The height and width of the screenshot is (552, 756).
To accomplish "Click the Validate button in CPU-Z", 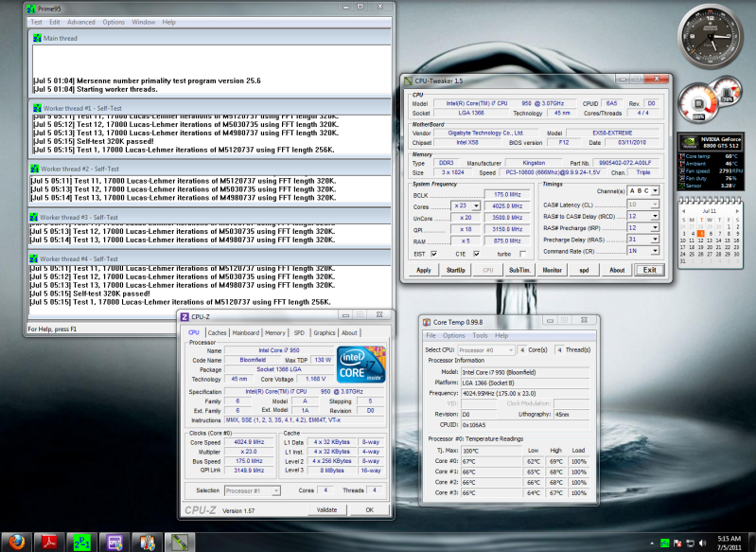I will [326, 509].
